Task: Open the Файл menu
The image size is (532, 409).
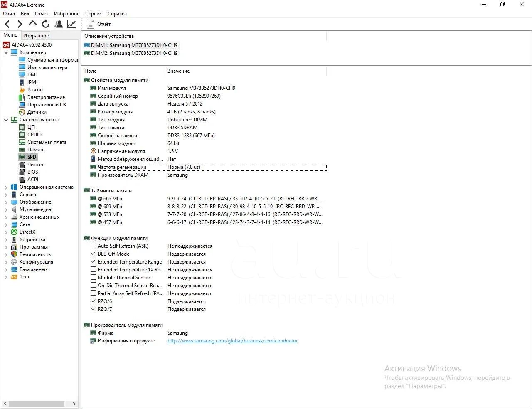Action: coord(9,14)
